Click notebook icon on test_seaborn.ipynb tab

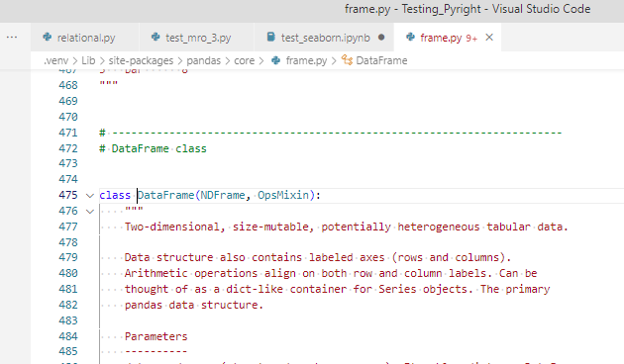tap(271, 37)
